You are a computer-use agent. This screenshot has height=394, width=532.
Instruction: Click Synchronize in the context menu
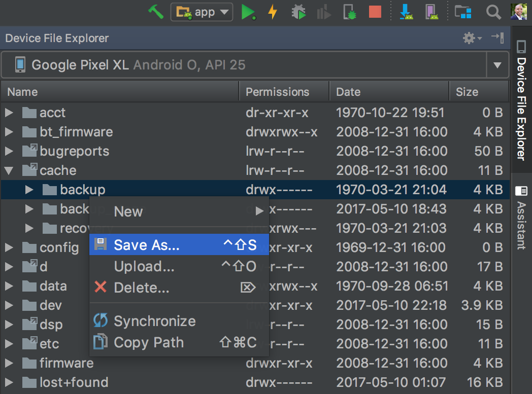[x=154, y=320]
